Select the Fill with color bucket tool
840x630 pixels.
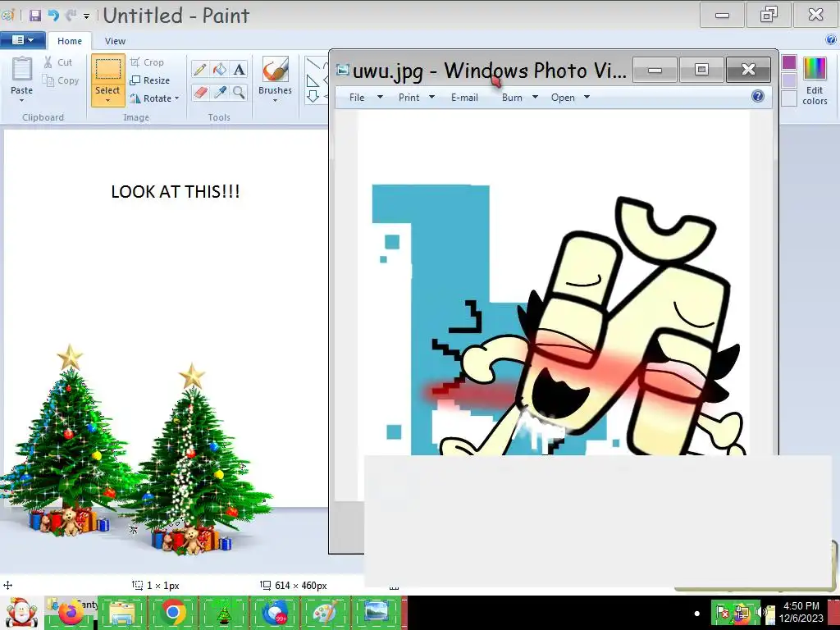coord(220,69)
